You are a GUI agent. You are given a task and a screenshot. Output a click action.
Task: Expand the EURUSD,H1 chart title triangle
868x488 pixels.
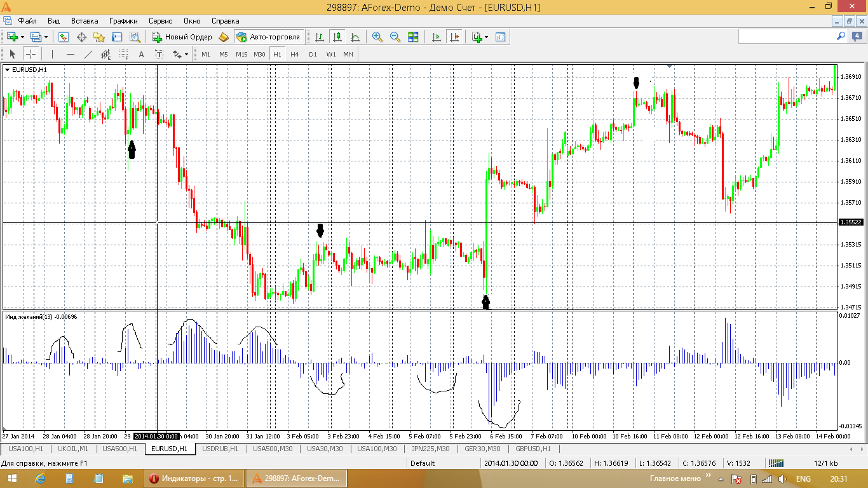[7, 69]
